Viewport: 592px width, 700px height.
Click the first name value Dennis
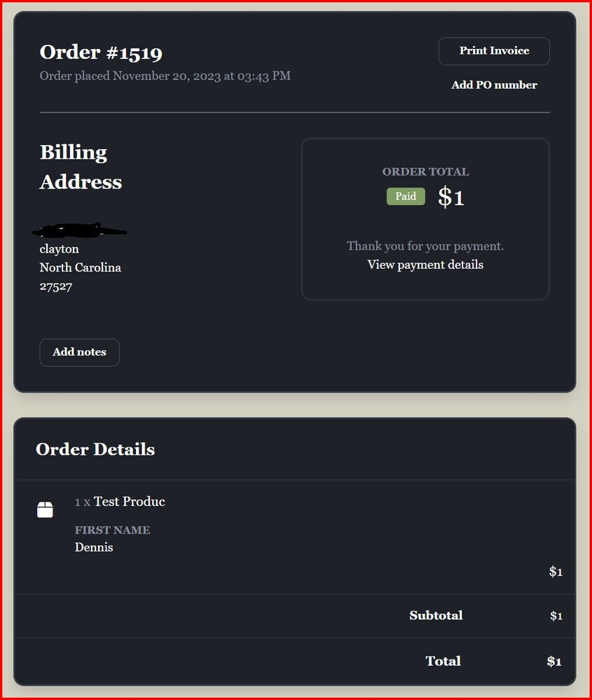94,547
